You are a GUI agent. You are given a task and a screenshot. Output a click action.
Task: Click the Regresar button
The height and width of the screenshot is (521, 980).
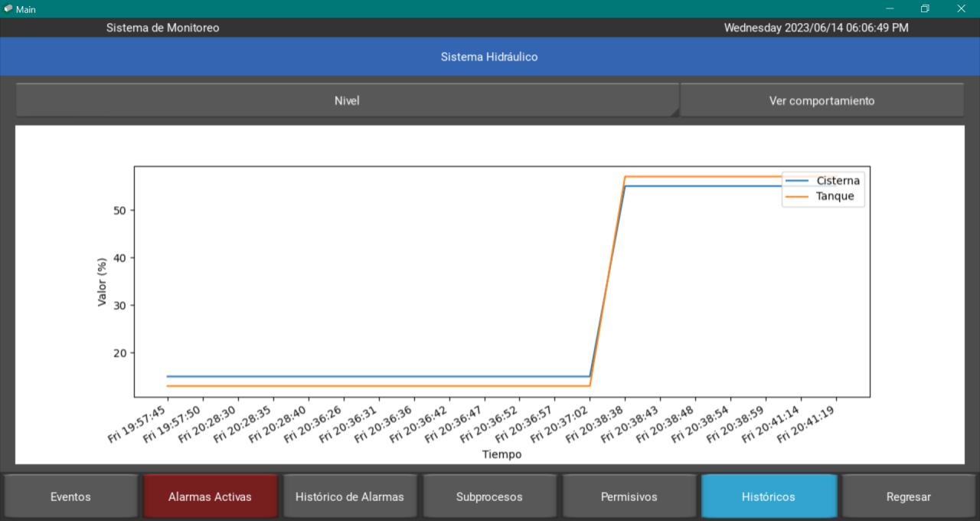(908, 496)
